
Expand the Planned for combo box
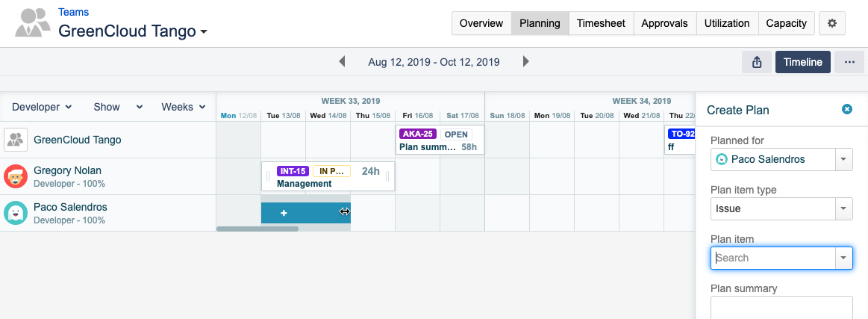(x=843, y=159)
